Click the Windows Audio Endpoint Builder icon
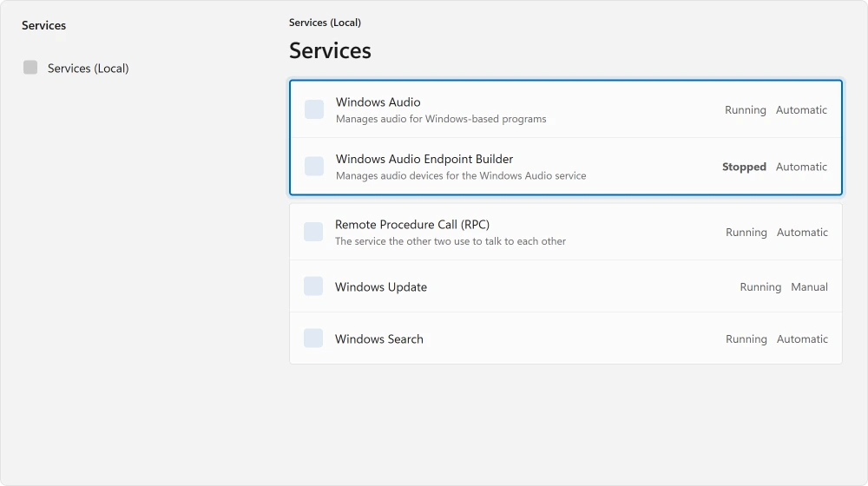This screenshot has height=486, width=868. point(314,166)
